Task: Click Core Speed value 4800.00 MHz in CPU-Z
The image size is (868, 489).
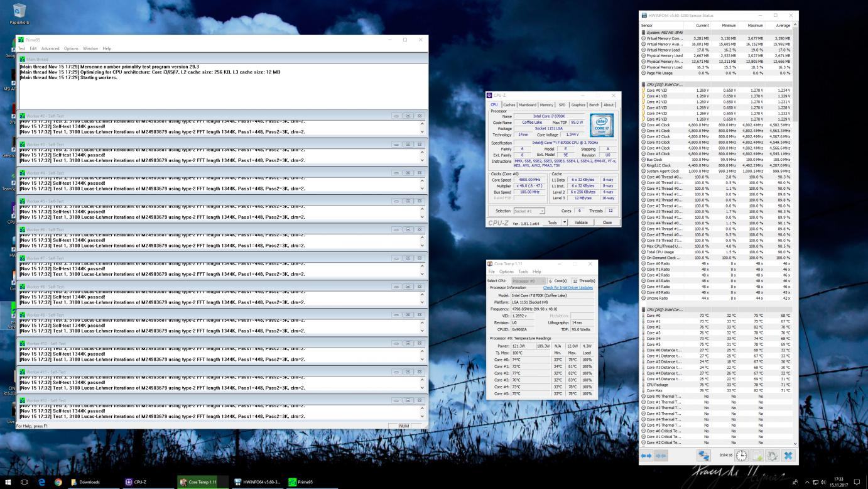Action: pos(529,180)
